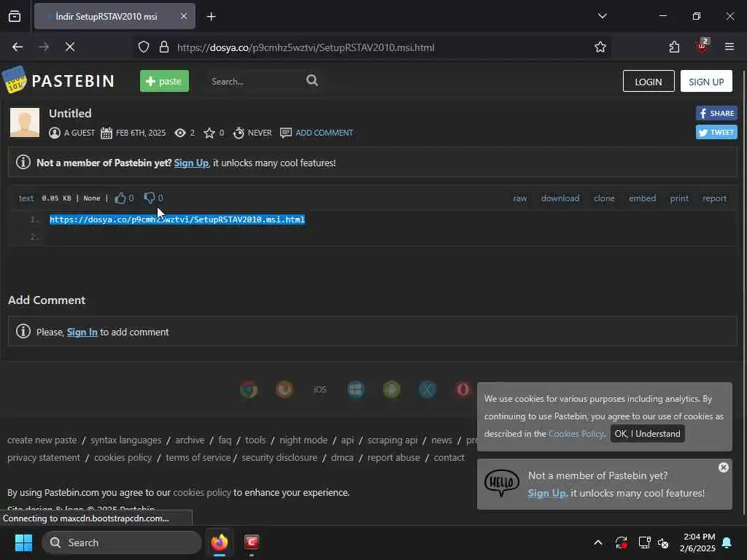
Task: Open the Windows app icon
Action: 356,389
